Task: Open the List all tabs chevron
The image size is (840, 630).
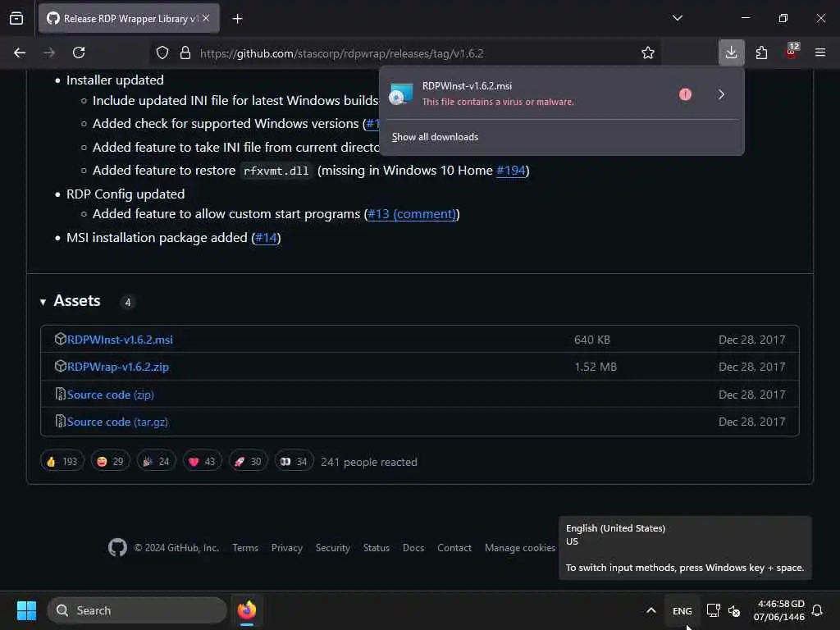Action: click(x=678, y=18)
